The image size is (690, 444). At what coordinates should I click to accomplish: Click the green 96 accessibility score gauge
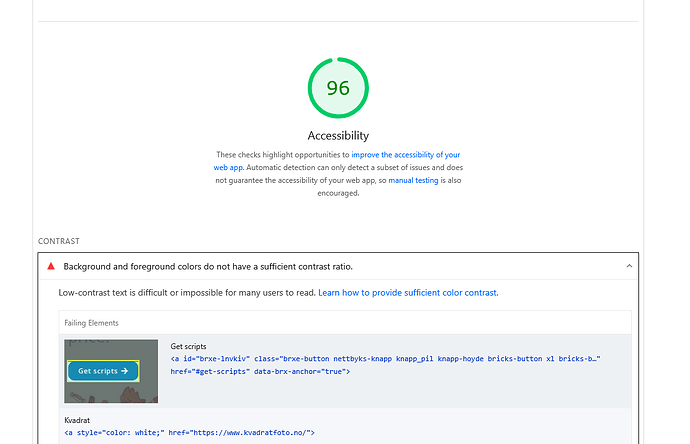pos(338,87)
